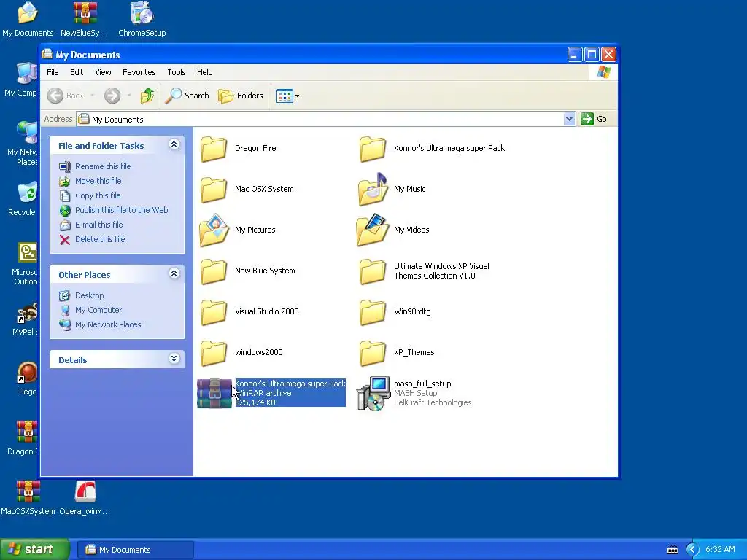Open the New Blue System folder icon
Screen dimensions: 747x560
(x=214, y=271)
